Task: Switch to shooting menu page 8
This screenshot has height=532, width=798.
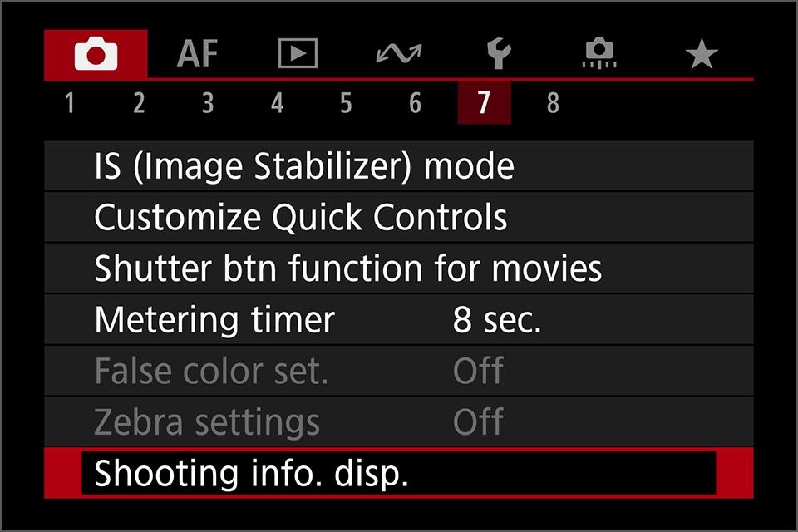Action: pos(553,103)
